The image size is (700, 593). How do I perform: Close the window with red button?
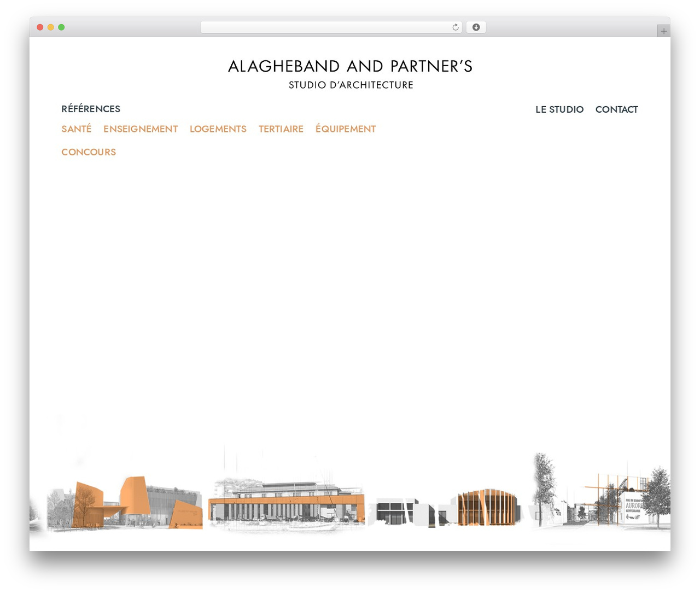(x=40, y=27)
